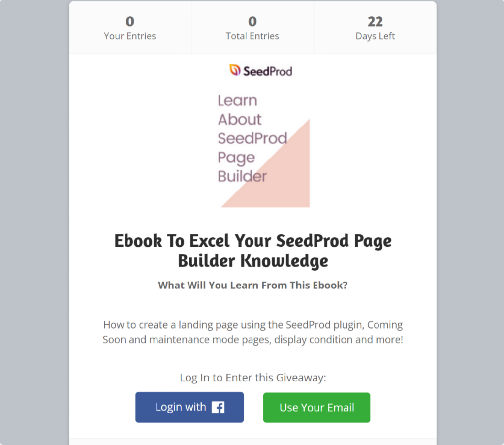The width and height of the screenshot is (504, 445).
Task: Click the landing page description paragraph
Action: click(252, 332)
